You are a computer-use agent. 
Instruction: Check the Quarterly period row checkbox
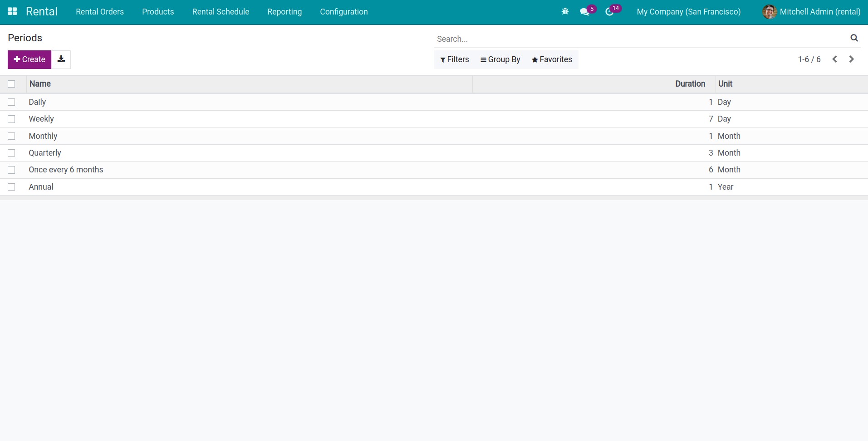(11, 153)
